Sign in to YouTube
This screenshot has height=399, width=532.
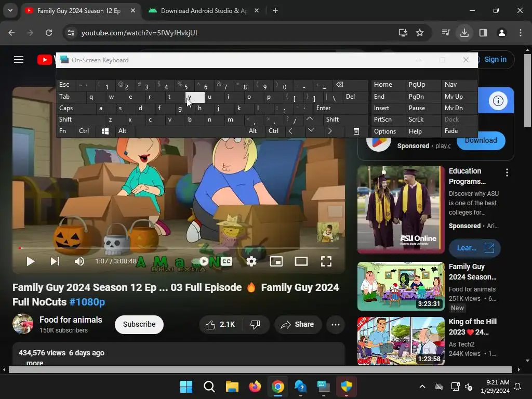(x=495, y=59)
